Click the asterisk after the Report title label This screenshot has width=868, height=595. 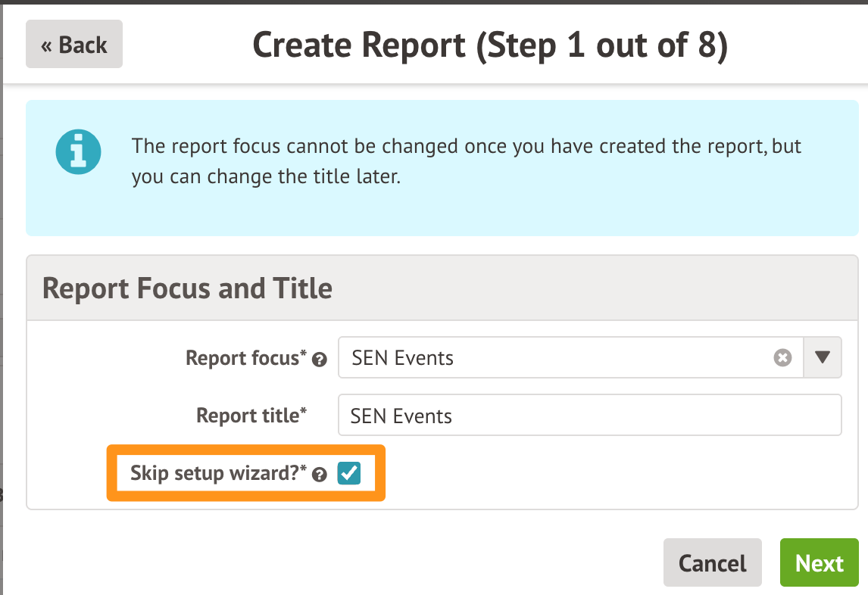pyautogui.click(x=304, y=411)
